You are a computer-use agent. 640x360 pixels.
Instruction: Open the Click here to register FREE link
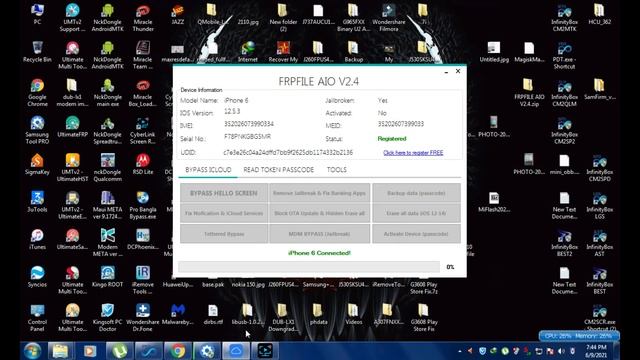point(413,153)
